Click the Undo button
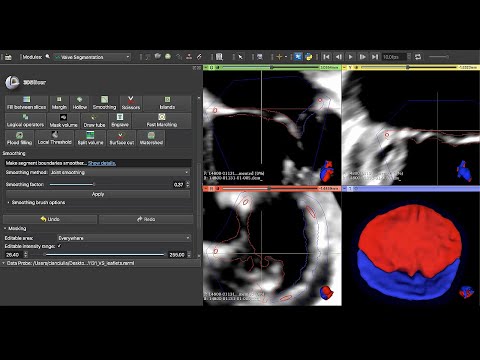 tap(50, 219)
